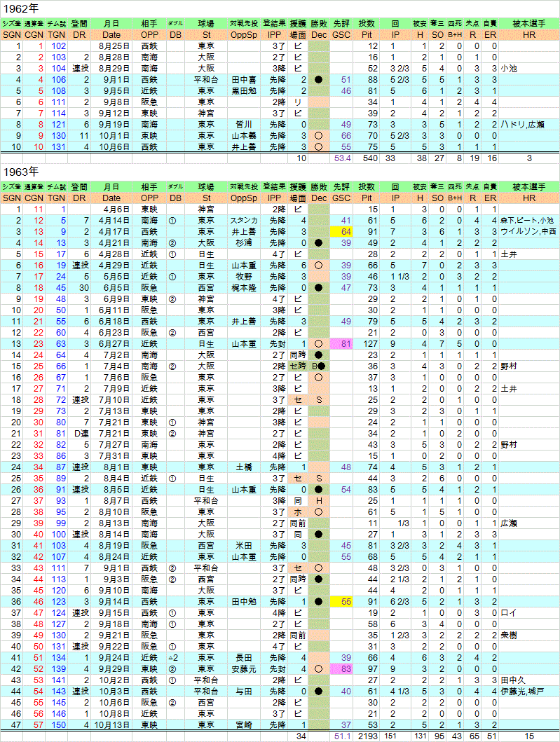
Task: Select the 8月28日 date cell
Action: coord(111,57)
